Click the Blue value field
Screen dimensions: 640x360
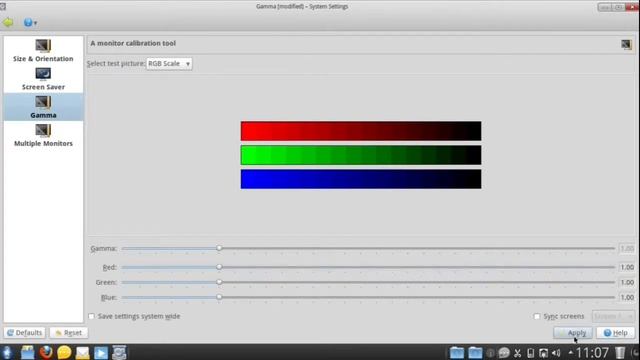(x=627, y=298)
